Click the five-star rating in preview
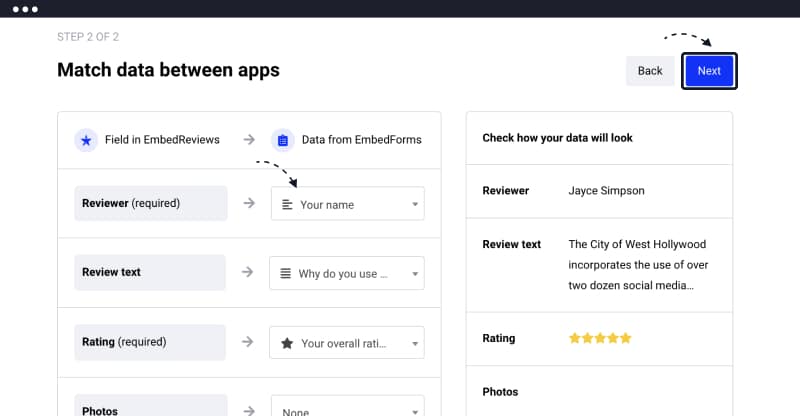 coord(600,338)
